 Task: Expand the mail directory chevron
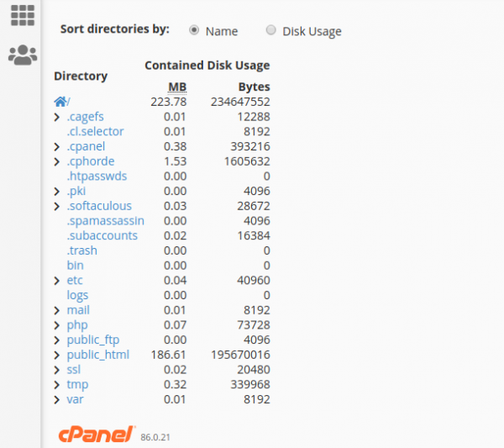[x=57, y=310]
